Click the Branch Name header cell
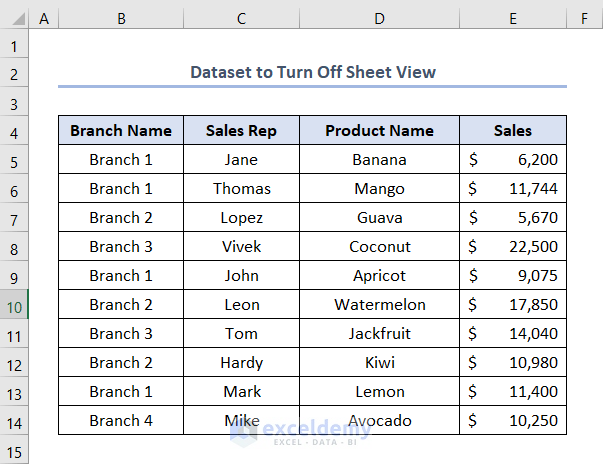The height and width of the screenshot is (464, 603). [x=121, y=130]
